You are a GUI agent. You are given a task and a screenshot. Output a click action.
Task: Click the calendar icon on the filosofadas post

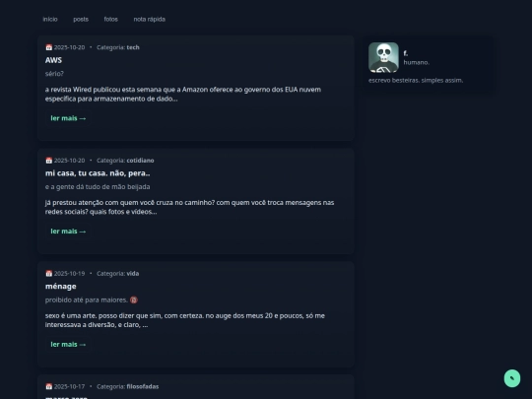point(49,386)
